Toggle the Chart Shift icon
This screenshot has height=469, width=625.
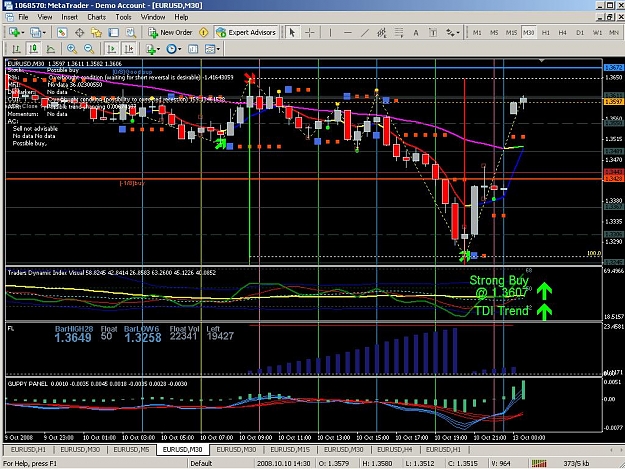pos(129,49)
